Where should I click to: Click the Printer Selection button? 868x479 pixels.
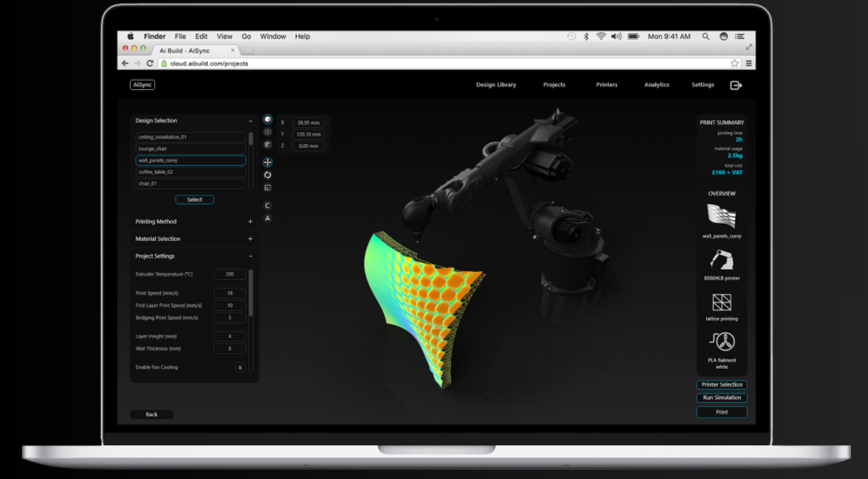tap(722, 385)
